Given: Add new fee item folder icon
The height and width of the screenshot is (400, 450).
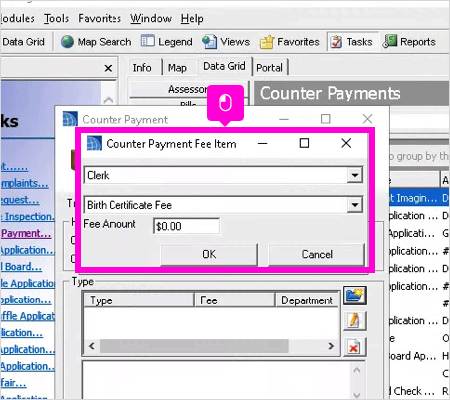Looking at the screenshot, I should coord(354,295).
